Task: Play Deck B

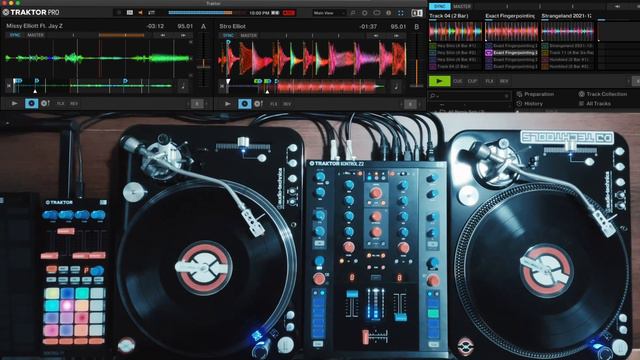Action: 228,104
